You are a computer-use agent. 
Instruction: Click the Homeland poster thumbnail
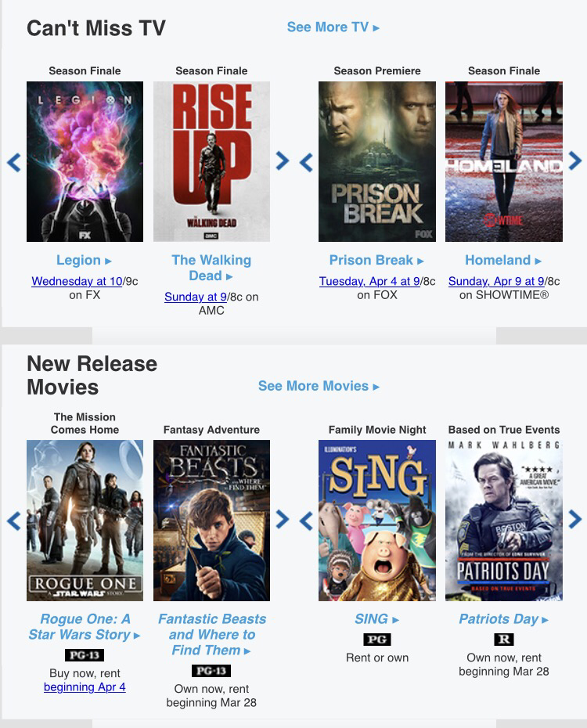point(504,161)
